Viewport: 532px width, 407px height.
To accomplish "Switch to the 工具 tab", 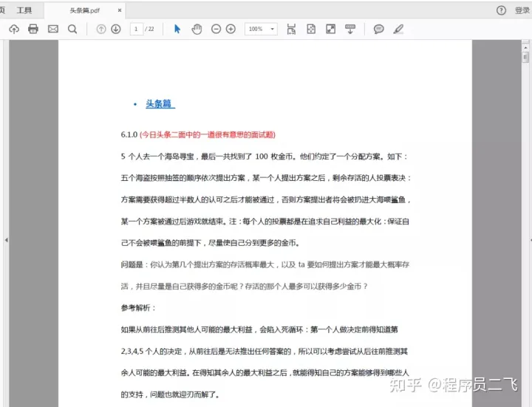I will click(24, 10).
